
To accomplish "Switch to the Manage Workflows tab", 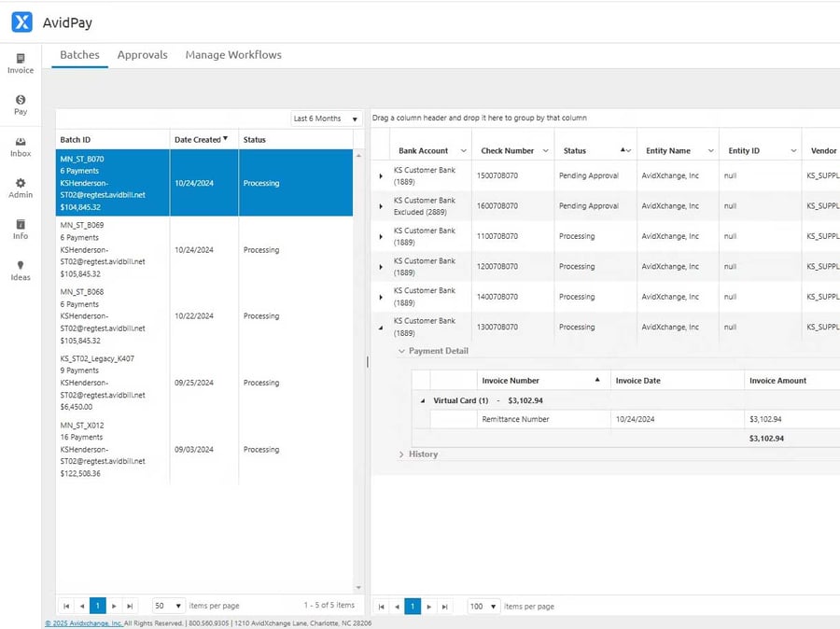I will pyautogui.click(x=232, y=54).
